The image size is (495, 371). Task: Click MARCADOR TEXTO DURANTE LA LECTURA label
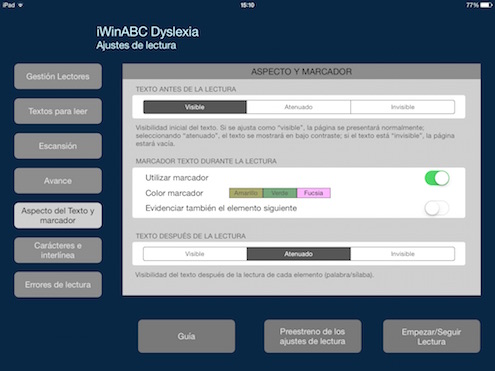pyautogui.click(x=206, y=161)
